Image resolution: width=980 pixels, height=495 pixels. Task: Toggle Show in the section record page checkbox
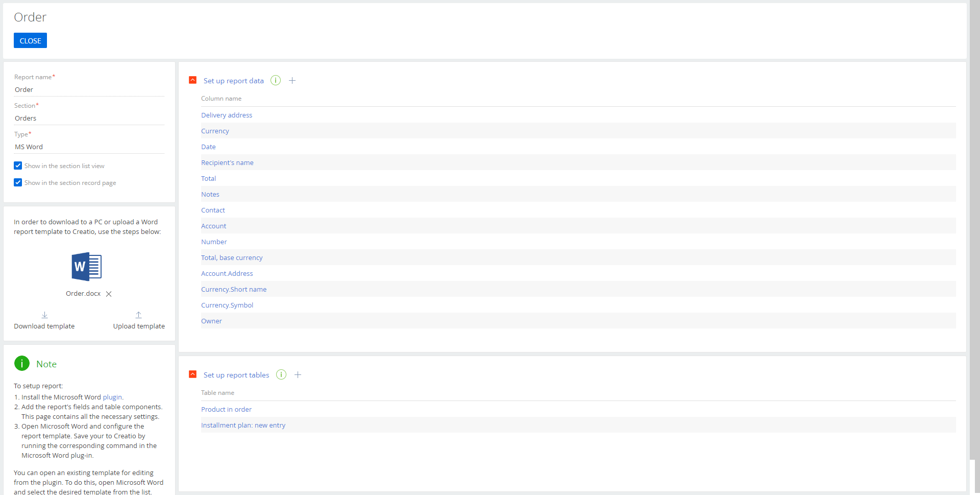pyautogui.click(x=18, y=183)
